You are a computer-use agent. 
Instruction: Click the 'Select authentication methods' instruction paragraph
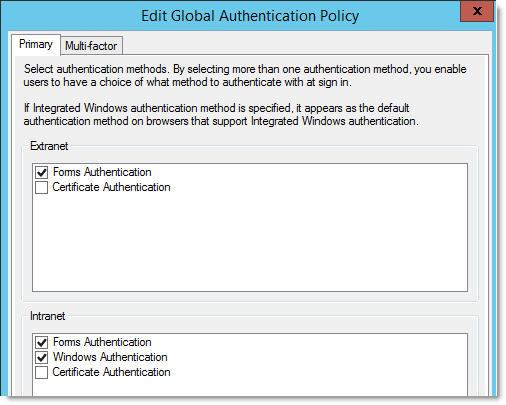245,75
